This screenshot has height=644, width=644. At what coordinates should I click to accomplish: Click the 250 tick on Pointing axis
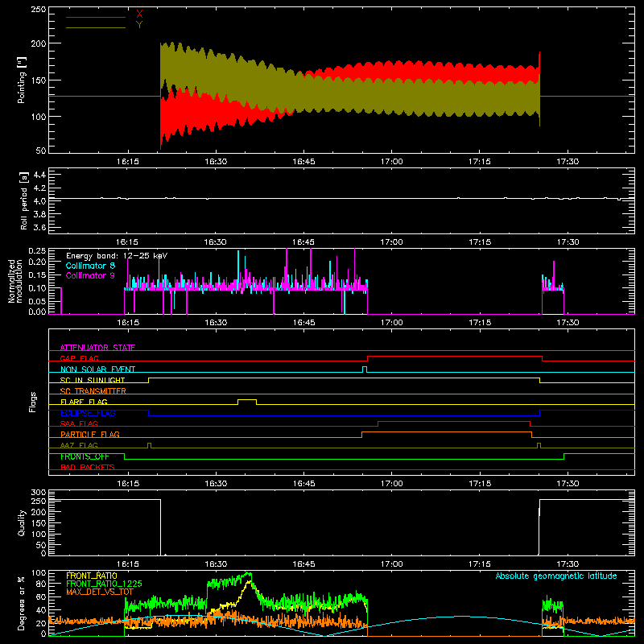(38, 9)
